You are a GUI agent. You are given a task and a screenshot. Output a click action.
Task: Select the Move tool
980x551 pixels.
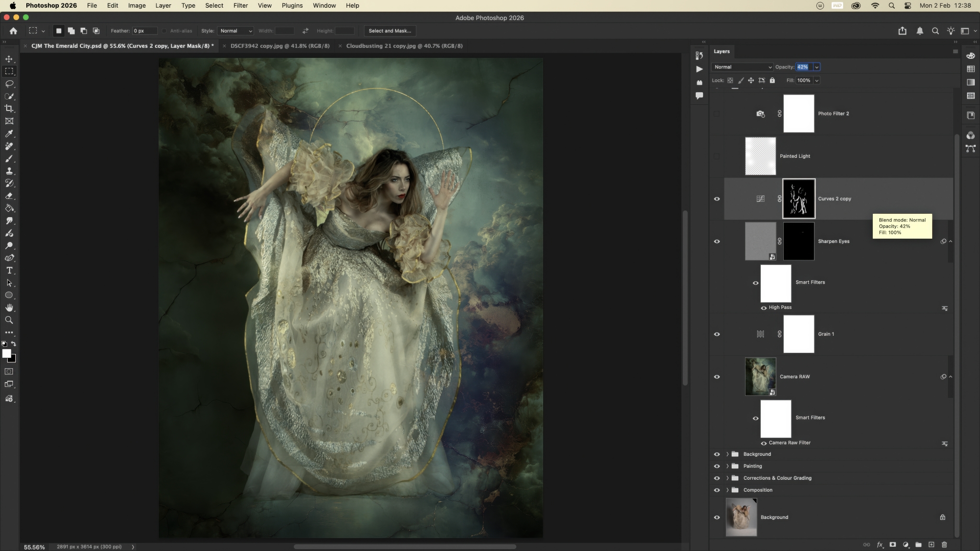tap(9, 59)
